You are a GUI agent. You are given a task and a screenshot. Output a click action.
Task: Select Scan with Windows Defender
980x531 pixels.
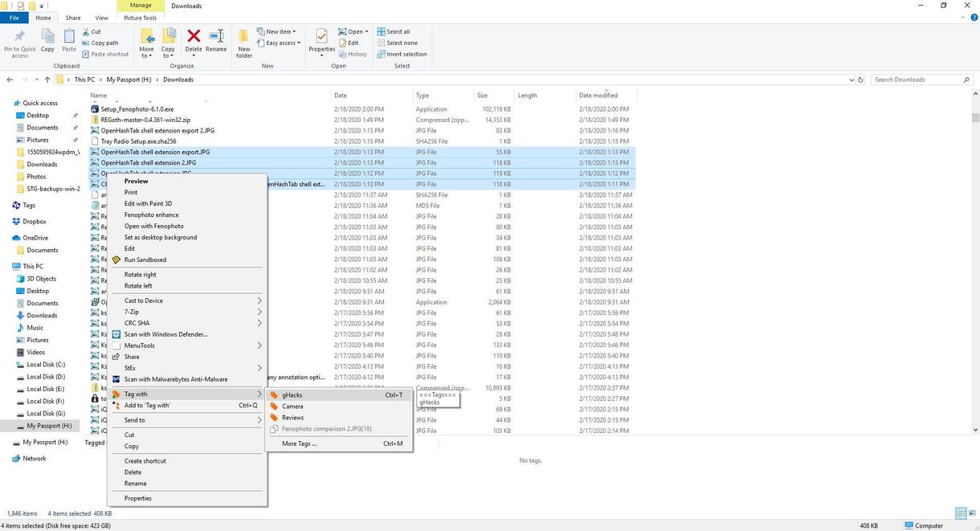(x=165, y=334)
